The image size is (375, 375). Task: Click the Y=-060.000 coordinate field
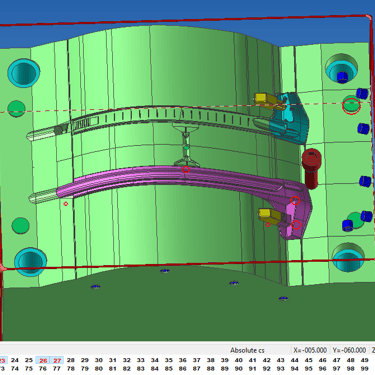pos(349,350)
